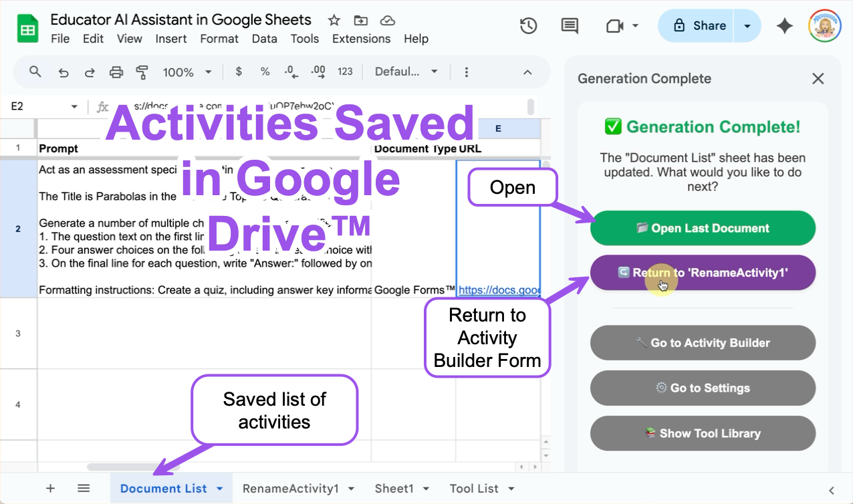Check the cloud document status icon
This screenshot has width=853, height=504.
point(386,20)
